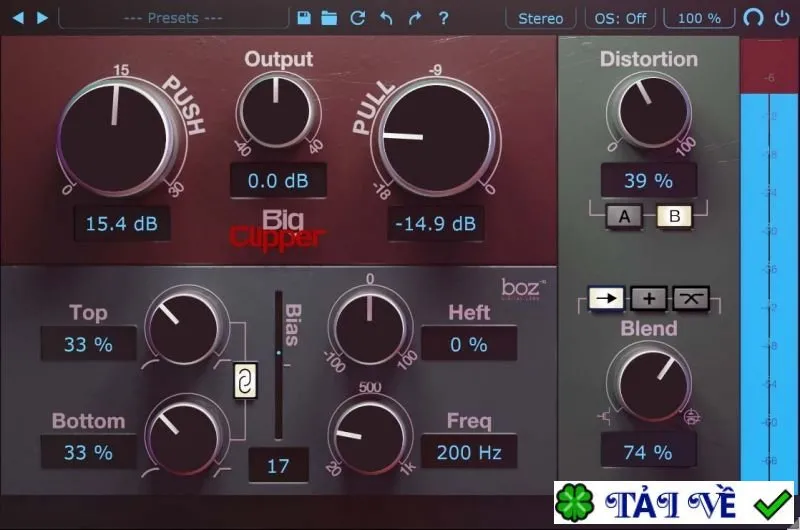Screen dimensions: 800x530
Task: Click the Bias value field showing 17
Action: coord(279,466)
